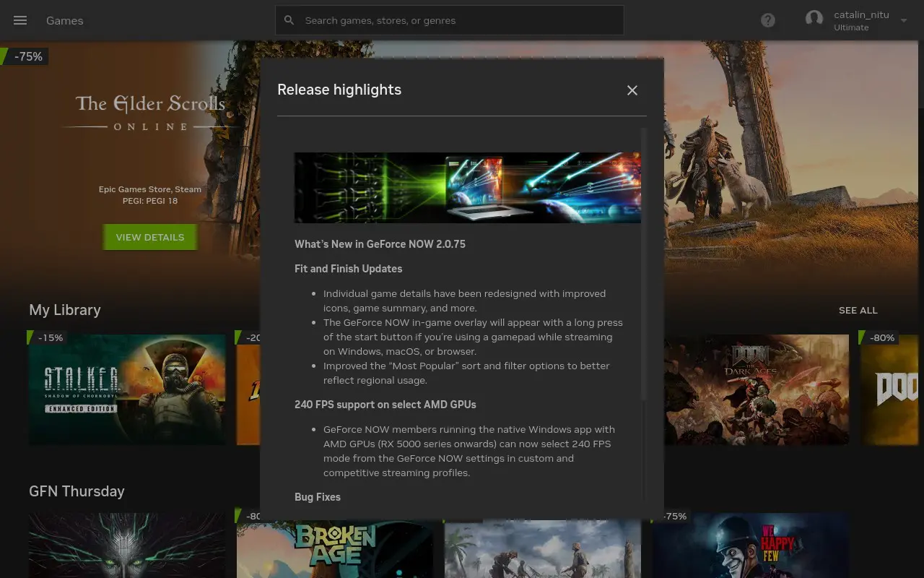This screenshot has height=578, width=924.
Task: Open the S.T.A.L.K.E.R. Enhanced Edition game tile
Action: (127, 389)
